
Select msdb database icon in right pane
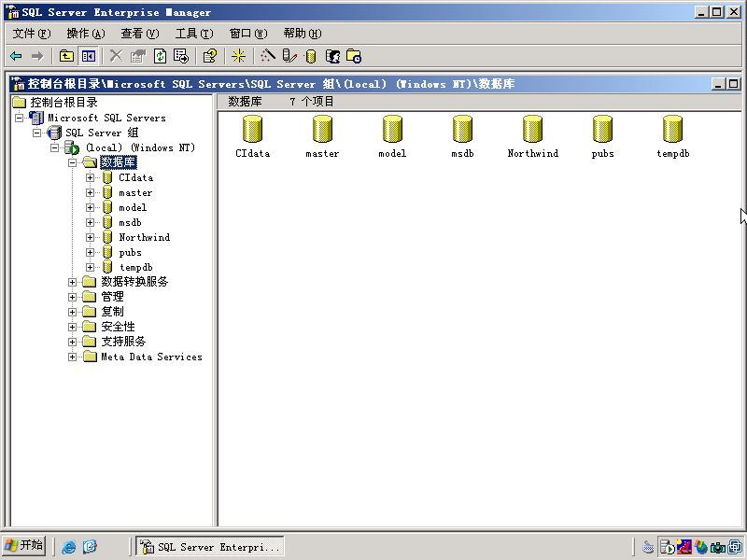462,129
